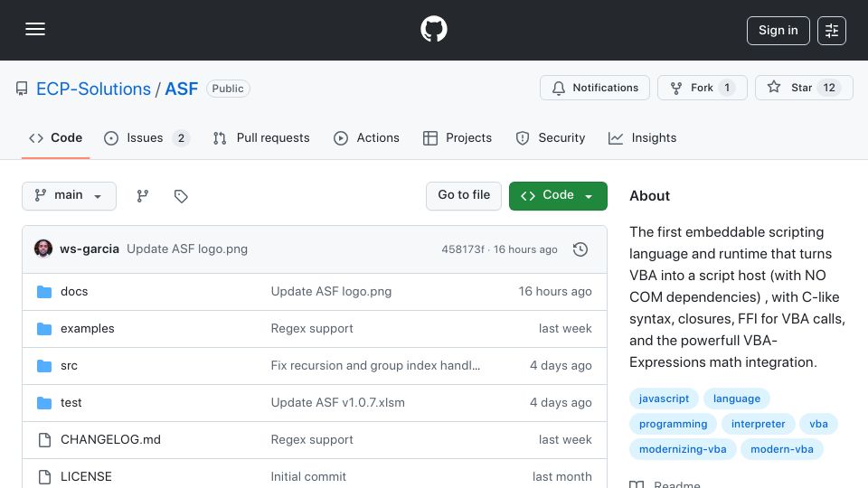
Task: Click the repository icon beside ECP-Solutions
Action: (22, 89)
